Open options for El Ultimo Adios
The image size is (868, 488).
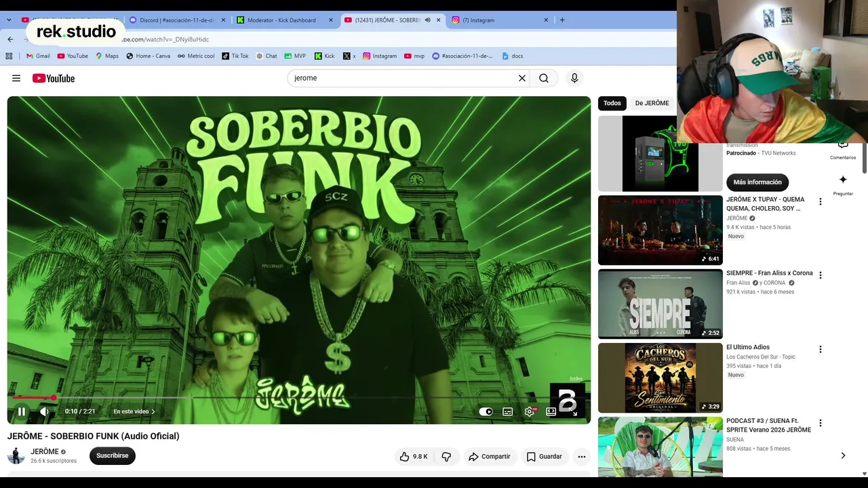[821, 349]
